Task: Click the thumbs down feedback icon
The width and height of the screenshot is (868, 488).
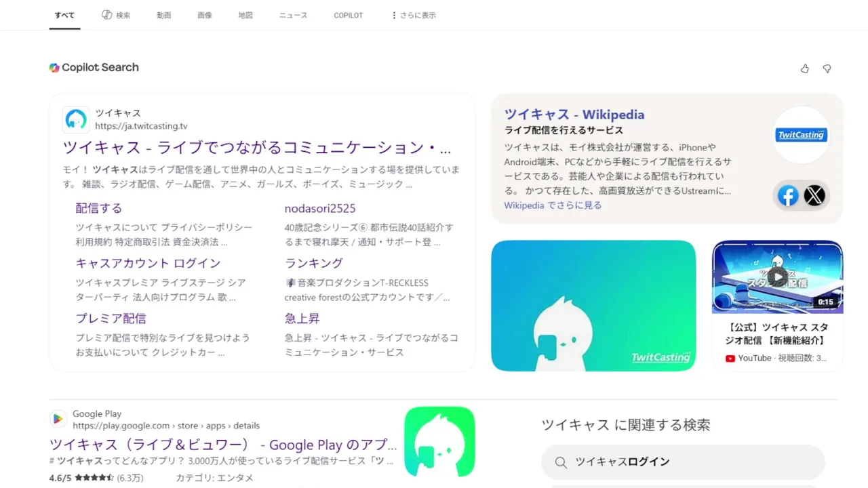Action: (x=827, y=68)
